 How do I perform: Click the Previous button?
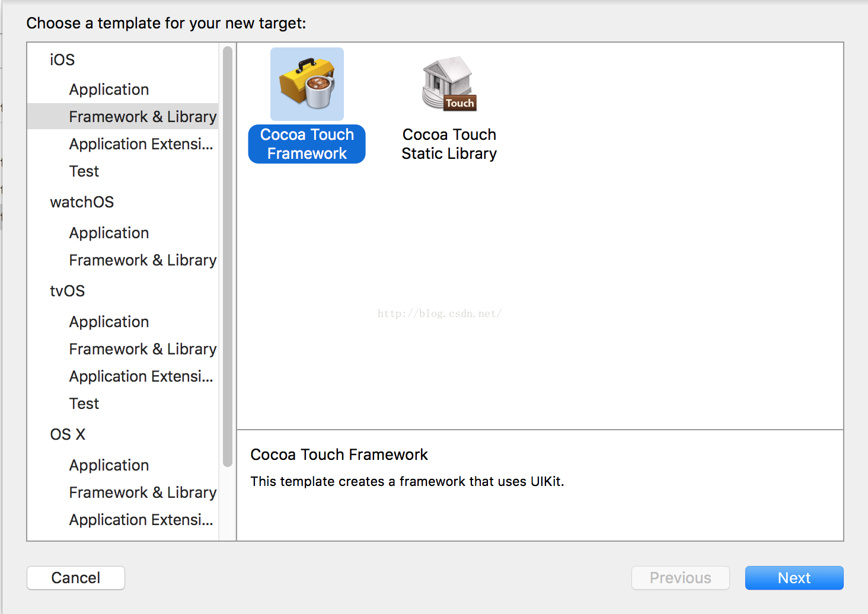(681, 578)
